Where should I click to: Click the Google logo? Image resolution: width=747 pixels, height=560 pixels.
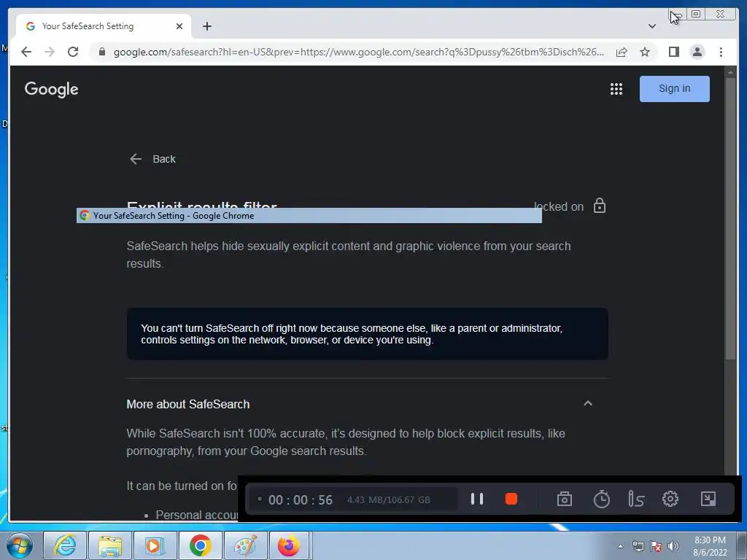(x=52, y=89)
